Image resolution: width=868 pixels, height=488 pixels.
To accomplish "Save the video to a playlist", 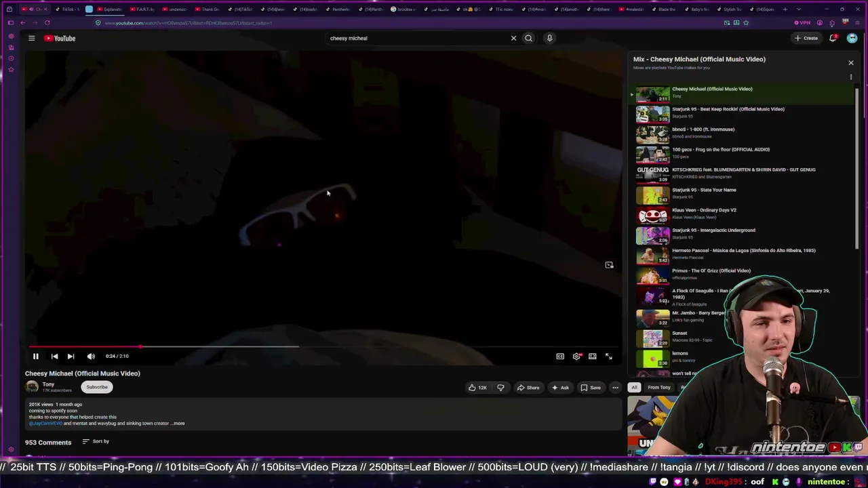I will [591, 388].
